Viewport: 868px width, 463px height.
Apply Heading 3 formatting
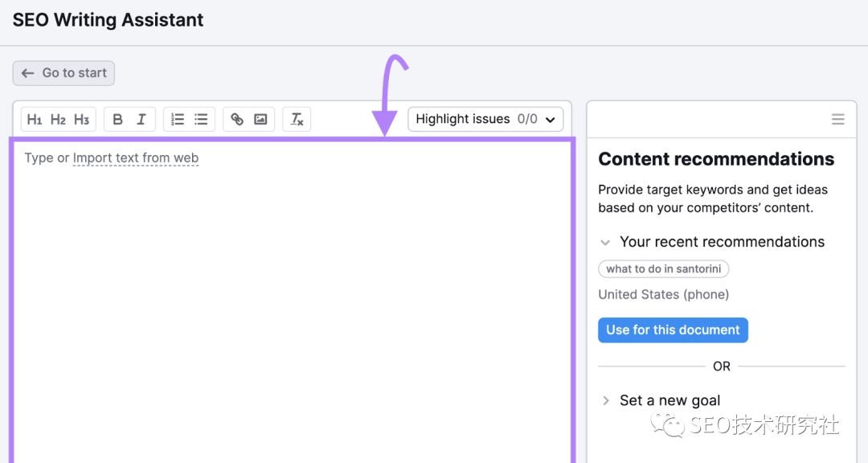pyautogui.click(x=81, y=120)
